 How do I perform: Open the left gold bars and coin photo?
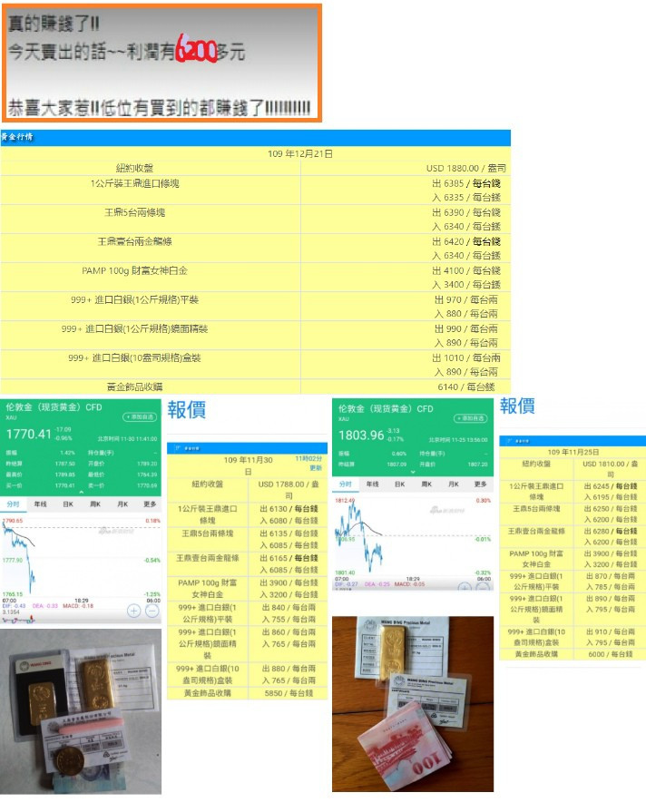tap(81, 711)
